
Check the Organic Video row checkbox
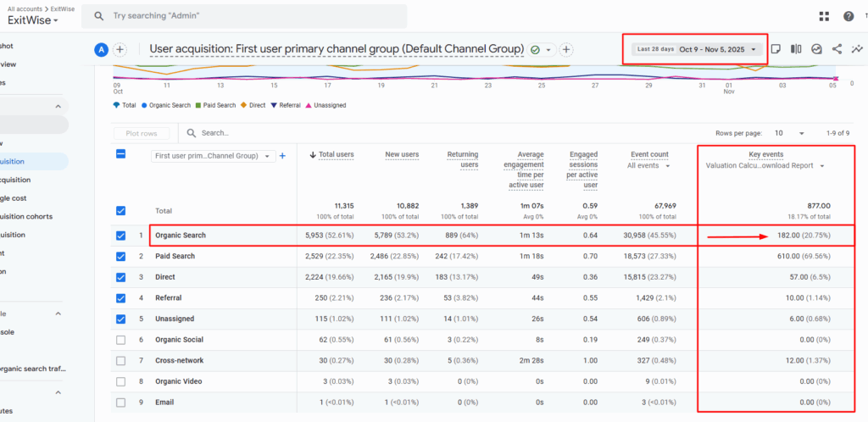[120, 381]
